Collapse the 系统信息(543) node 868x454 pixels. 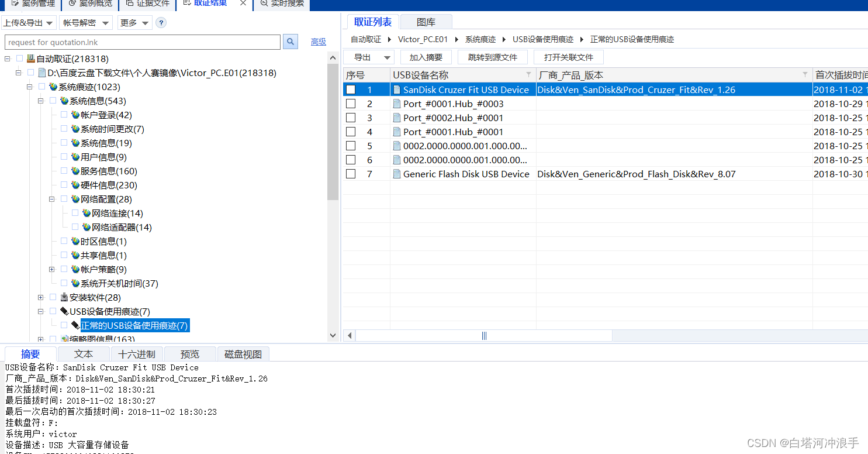pos(41,101)
